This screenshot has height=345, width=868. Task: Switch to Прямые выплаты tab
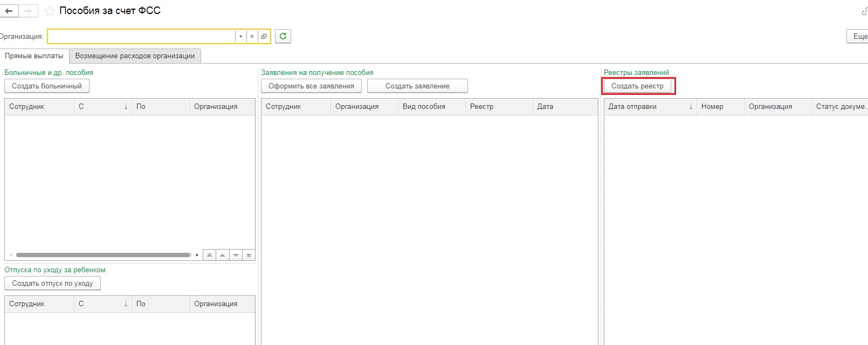coord(34,56)
